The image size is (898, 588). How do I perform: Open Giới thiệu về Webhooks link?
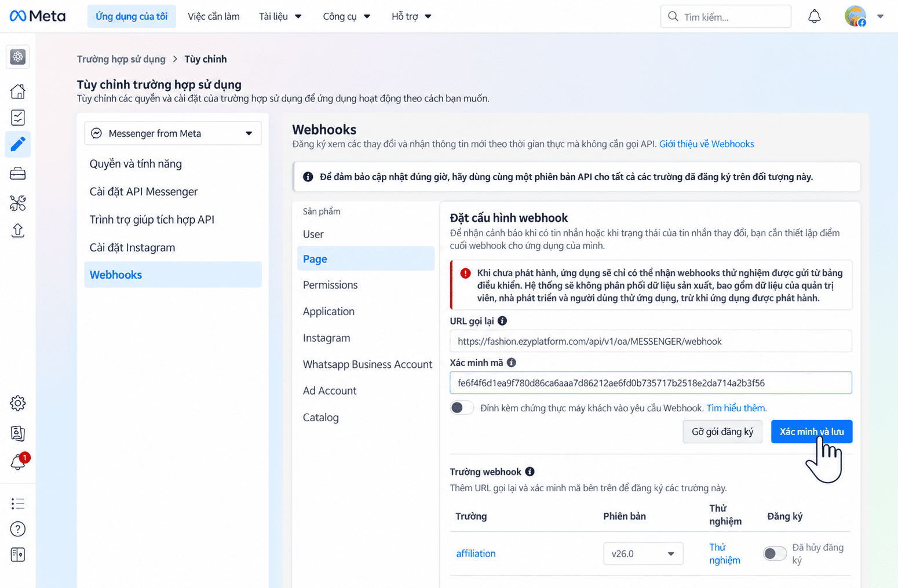(706, 144)
